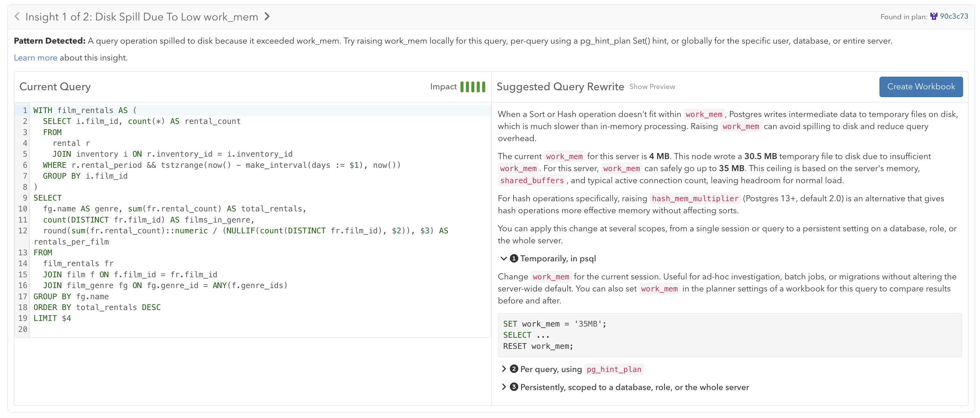Click 'JOIN inventory i ON' query line
Image resolution: width=980 pixels, height=418 pixels.
(172, 154)
